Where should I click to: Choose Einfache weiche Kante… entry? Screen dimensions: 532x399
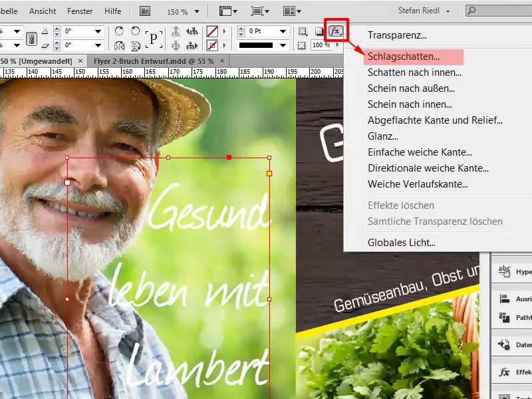(420, 152)
